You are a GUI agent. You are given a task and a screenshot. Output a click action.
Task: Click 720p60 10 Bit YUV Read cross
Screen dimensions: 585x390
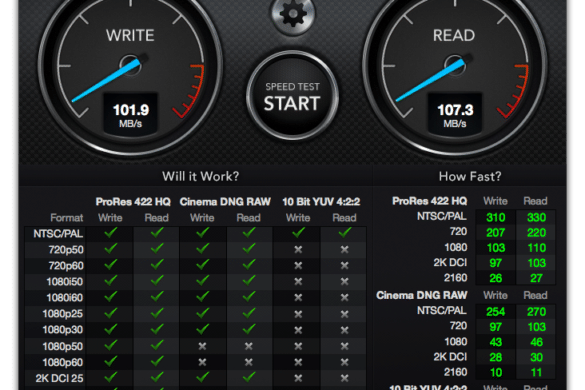[344, 265]
